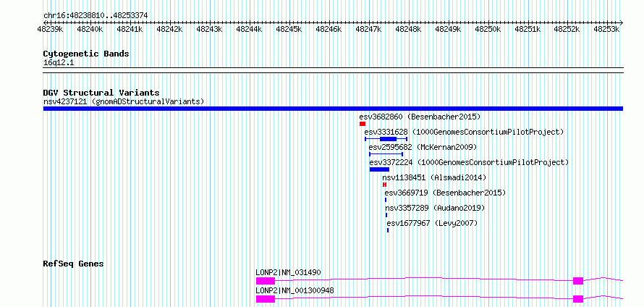Image resolution: width=644 pixels, height=307 pixels.
Task: Click small second exon of LONP2|NM_031490
Action: tap(578, 281)
